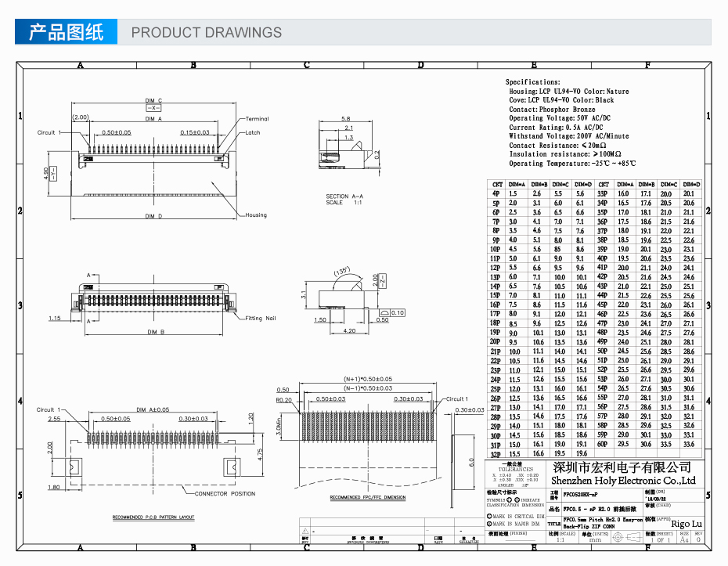Click the blue 产品图纸 header label
This screenshot has width=728, height=566.
[x=66, y=32]
